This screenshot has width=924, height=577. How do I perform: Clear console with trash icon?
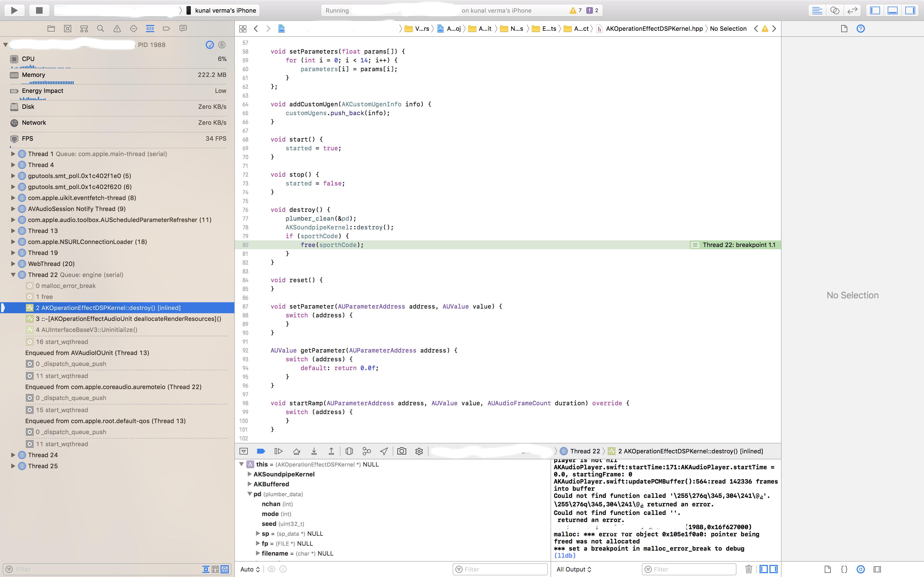point(748,569)
